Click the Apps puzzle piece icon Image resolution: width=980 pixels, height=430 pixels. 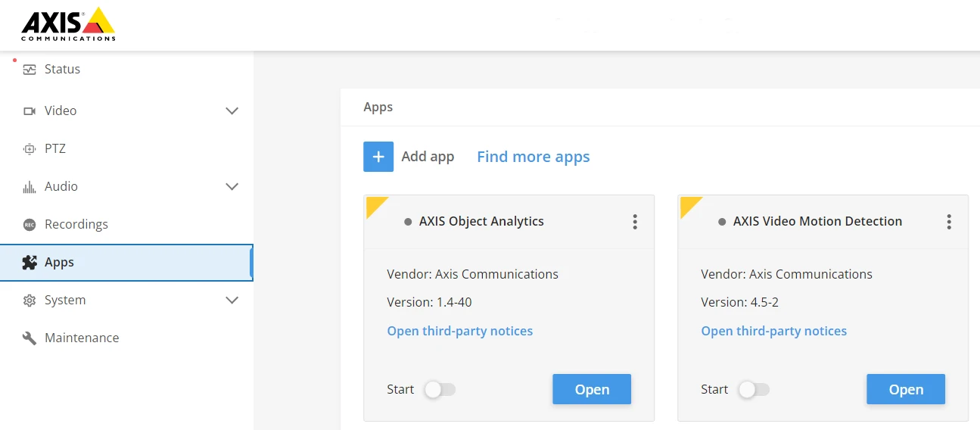tap(30, 263)
